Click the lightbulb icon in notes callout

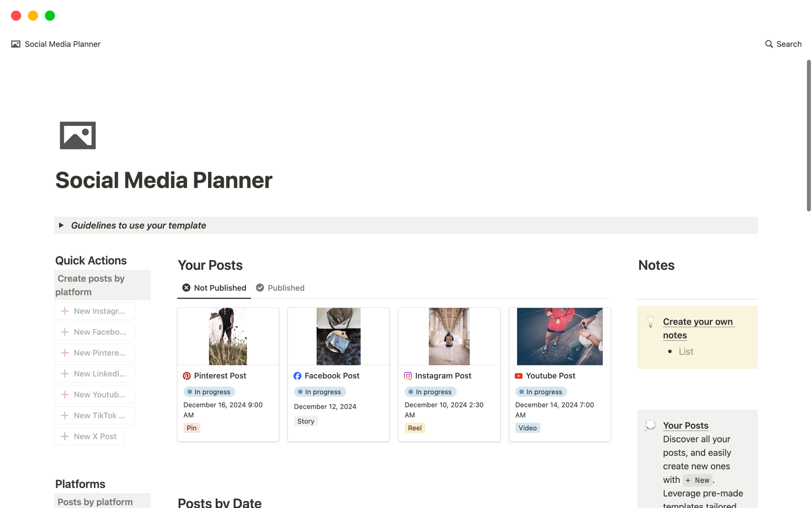[x=650, y=322]
